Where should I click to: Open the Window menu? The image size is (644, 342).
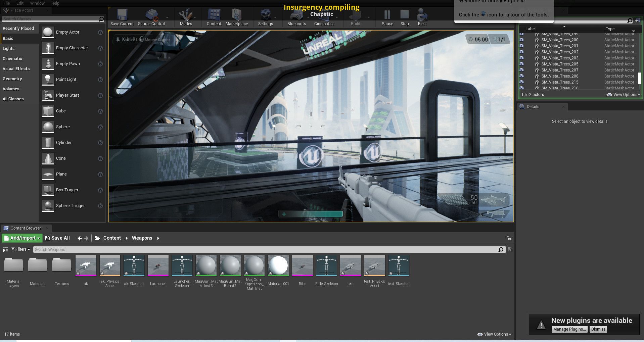[x=37, y=3]
